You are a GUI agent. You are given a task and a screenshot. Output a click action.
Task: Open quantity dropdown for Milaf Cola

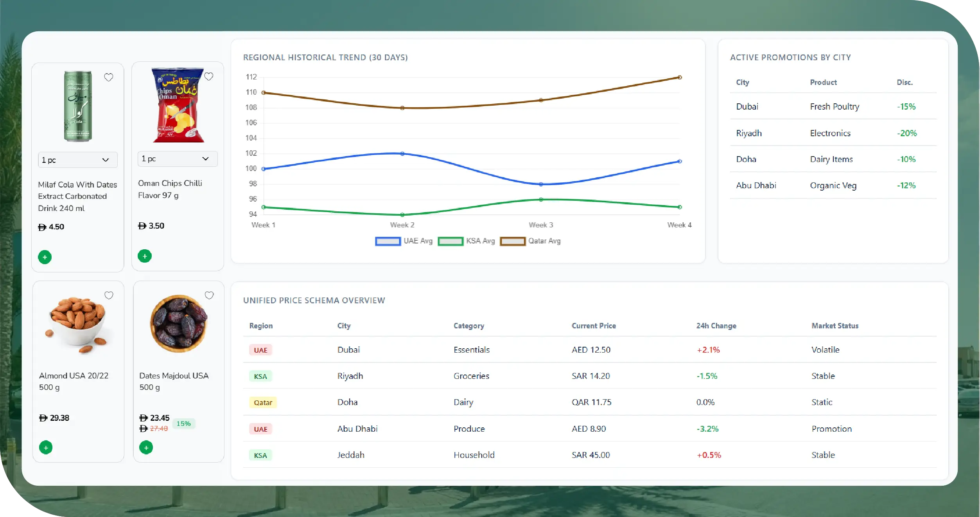point(77,160)
